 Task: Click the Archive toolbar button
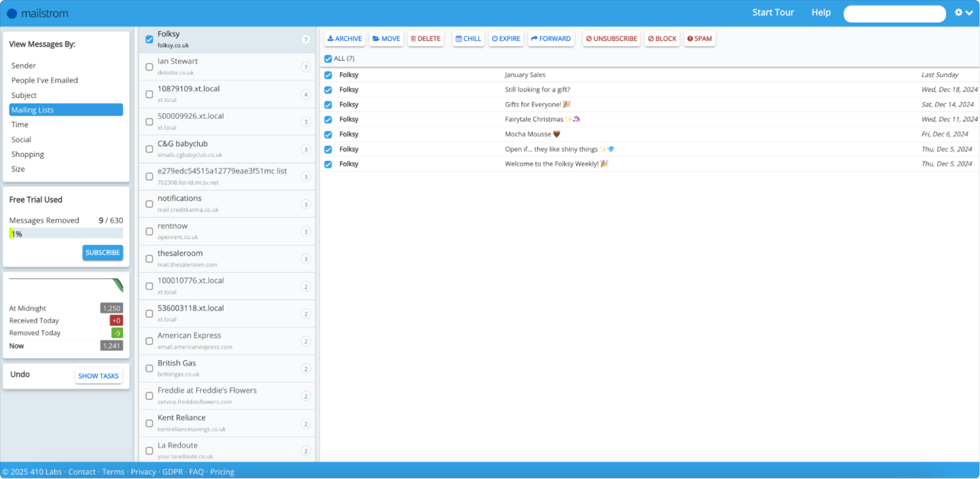pyautogui.click(x=344, y=39)
